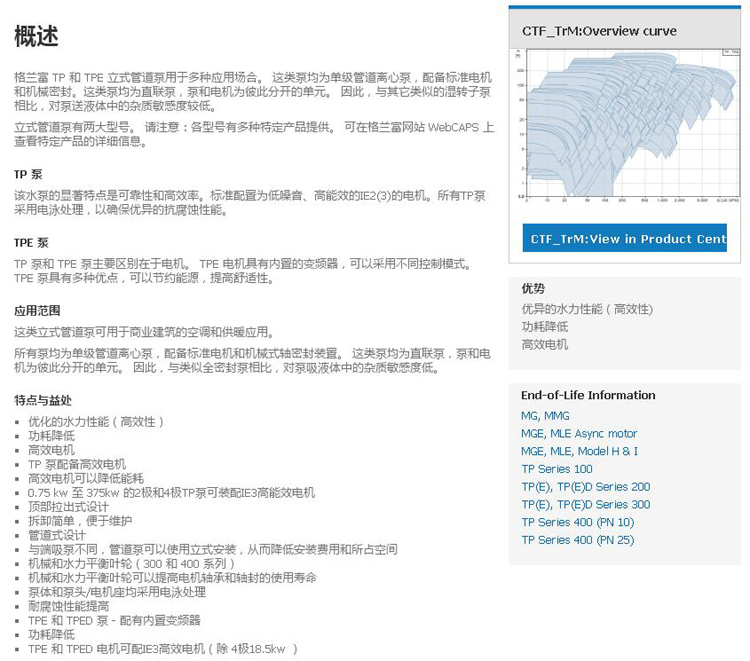This screenshot has width=750, height=661.
Task: Click the paragraph beginning 该水泵的显著特点
Action: pyautogui.click(x=250, y=202)
